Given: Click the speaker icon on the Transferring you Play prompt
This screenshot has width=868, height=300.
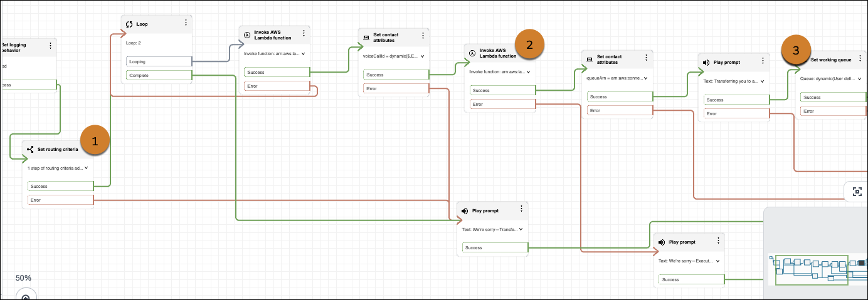Looking at the screenshot, I should [706, 63].
